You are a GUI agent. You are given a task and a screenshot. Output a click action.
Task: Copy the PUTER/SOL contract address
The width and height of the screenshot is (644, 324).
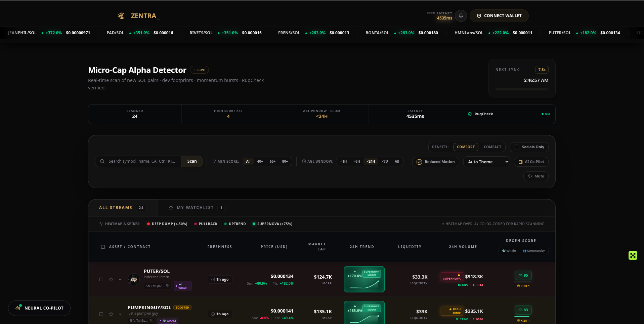(x=168, y=286)
